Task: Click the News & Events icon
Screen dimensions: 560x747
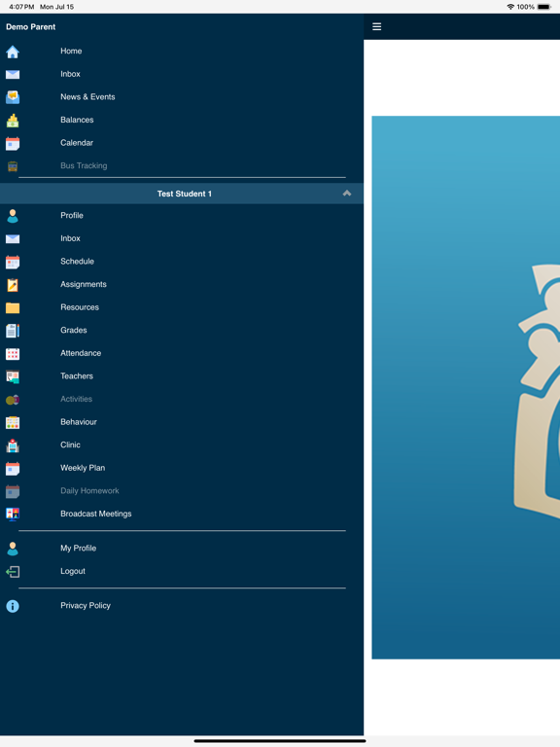Action: pos(13,97)
